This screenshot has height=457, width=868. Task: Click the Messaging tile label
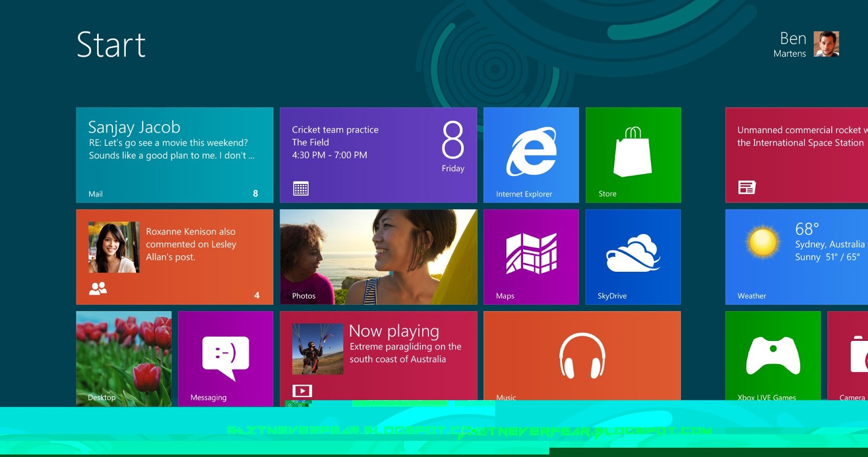(208, 398)
